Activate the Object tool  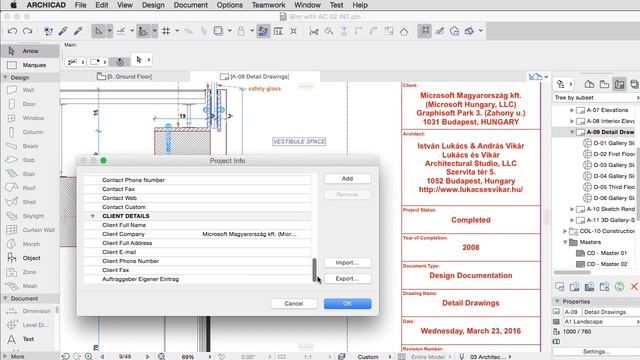tap(30, 258)
